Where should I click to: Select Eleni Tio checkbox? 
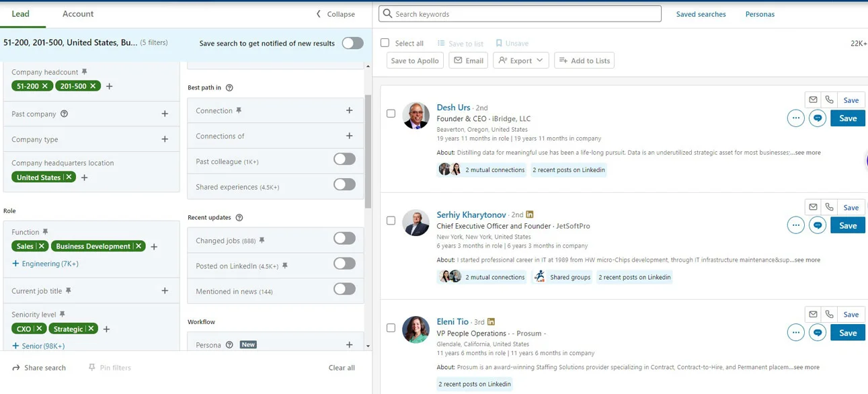click(x=391, y=328)
